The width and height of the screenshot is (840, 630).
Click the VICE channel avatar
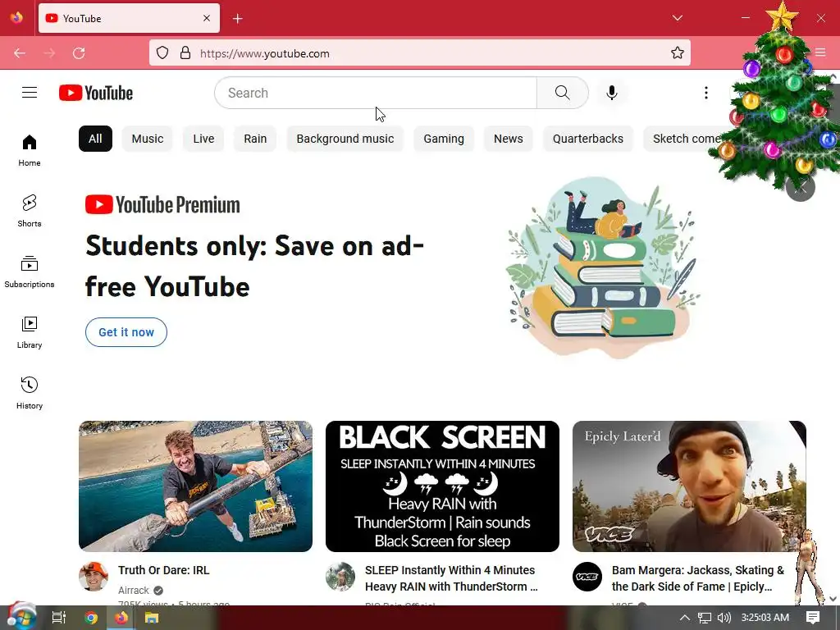[587, 577]
